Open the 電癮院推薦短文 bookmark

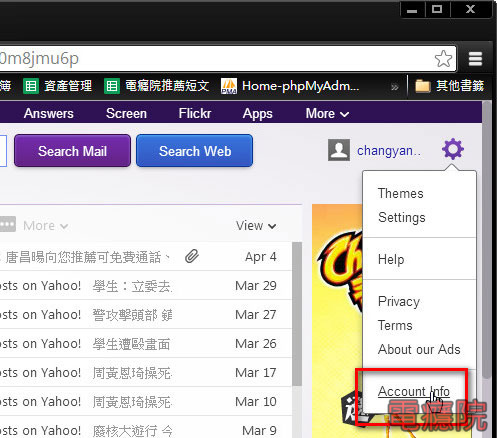coord(157,86)
